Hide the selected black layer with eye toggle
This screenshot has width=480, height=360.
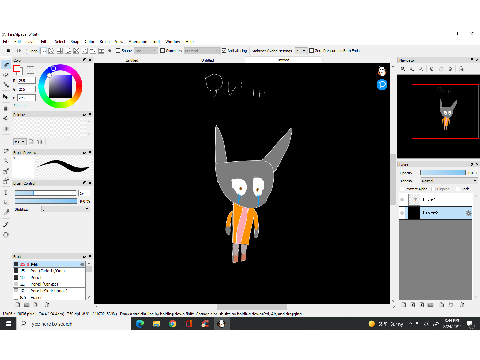click(402, 213)
